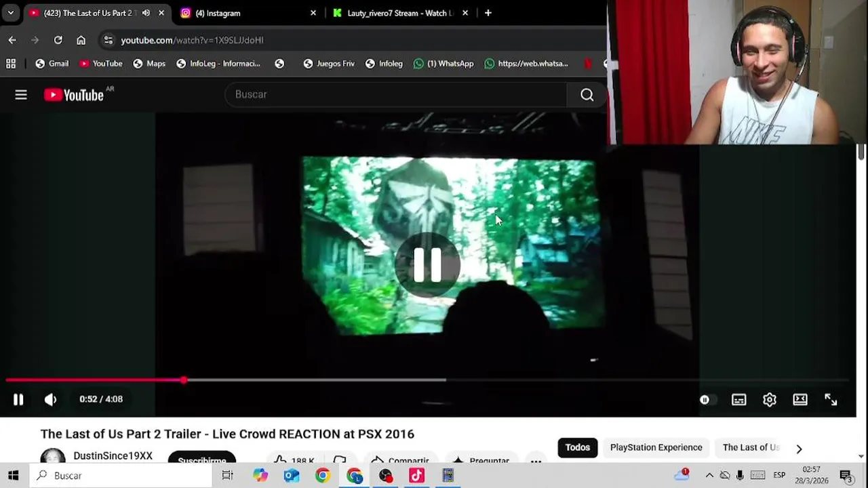Open the tab search dropdown arrow
The image size is (868, 488).
tap(11, 13)
